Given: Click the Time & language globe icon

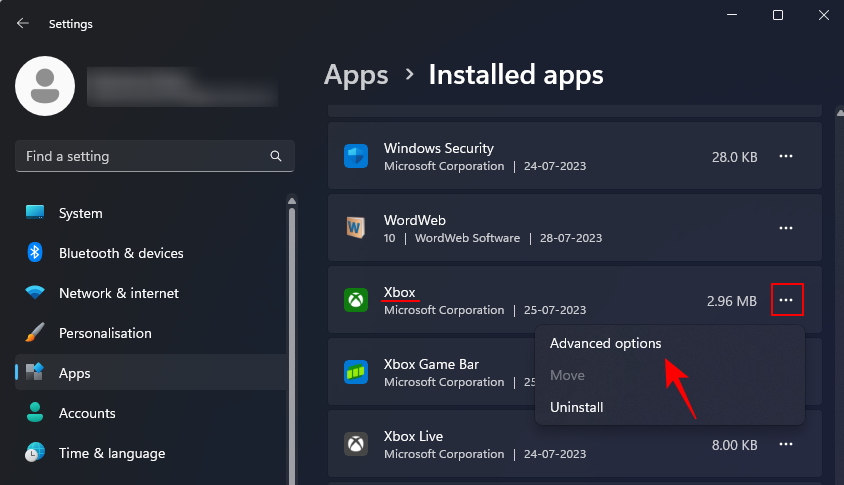Looking at the screenshot, I should (x=35, y=452).
